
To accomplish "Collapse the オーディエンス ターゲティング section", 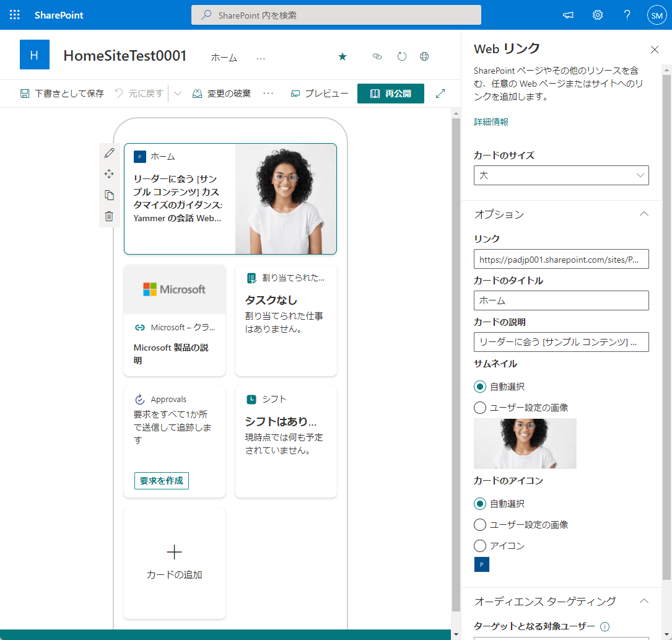I will click(x=644, y=601).
